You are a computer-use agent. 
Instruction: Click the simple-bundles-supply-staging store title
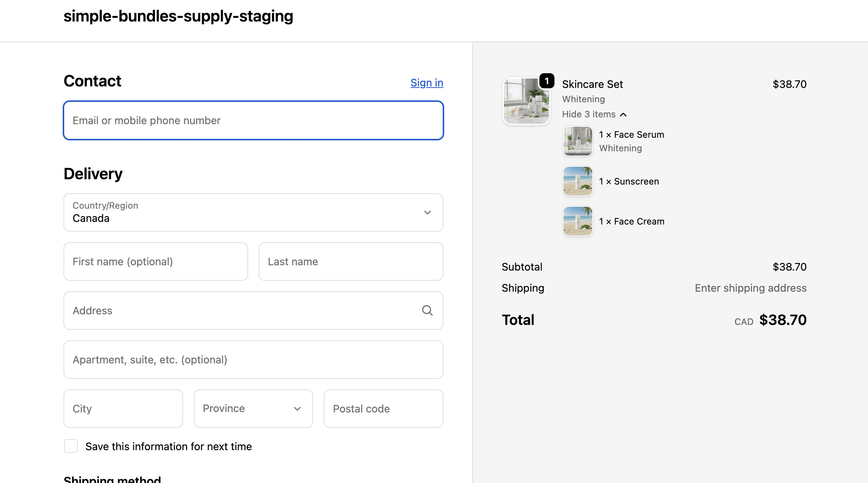tap(178, 16)
